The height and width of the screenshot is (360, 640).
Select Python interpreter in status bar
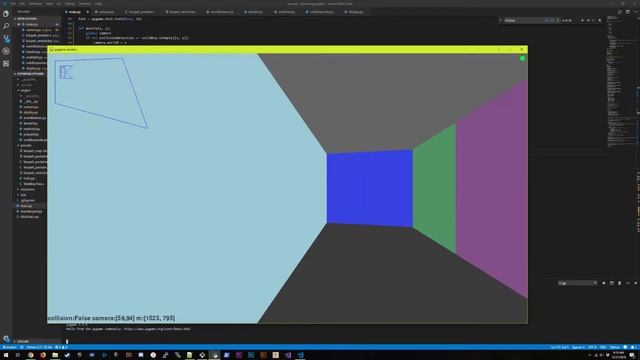pyautogui.click(x=39, y=347)
